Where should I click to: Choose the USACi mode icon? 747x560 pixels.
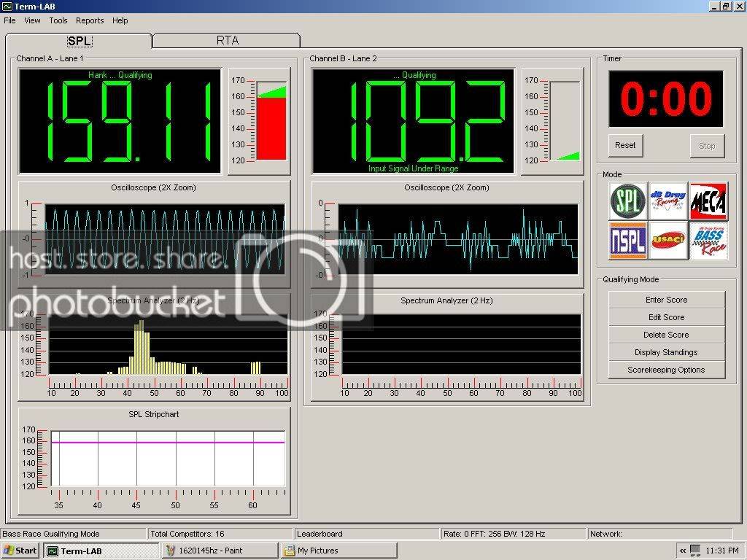click(668, 241)
